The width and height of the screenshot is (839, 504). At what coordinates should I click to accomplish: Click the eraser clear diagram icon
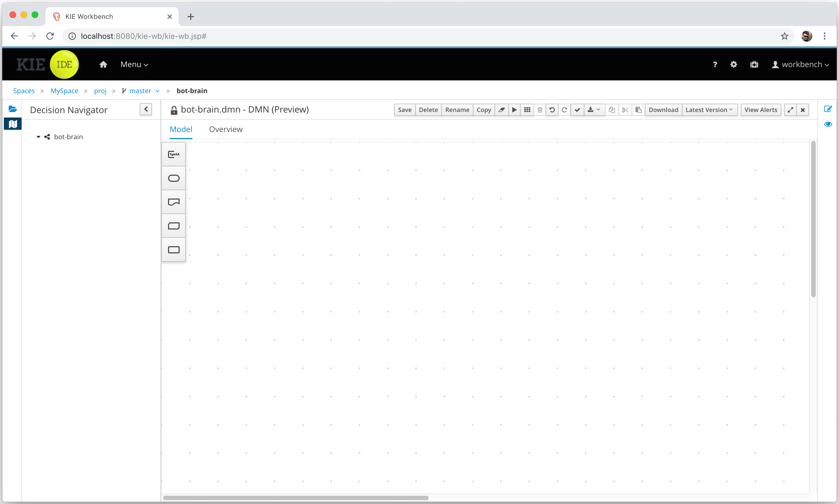click(x=502, y=110)
